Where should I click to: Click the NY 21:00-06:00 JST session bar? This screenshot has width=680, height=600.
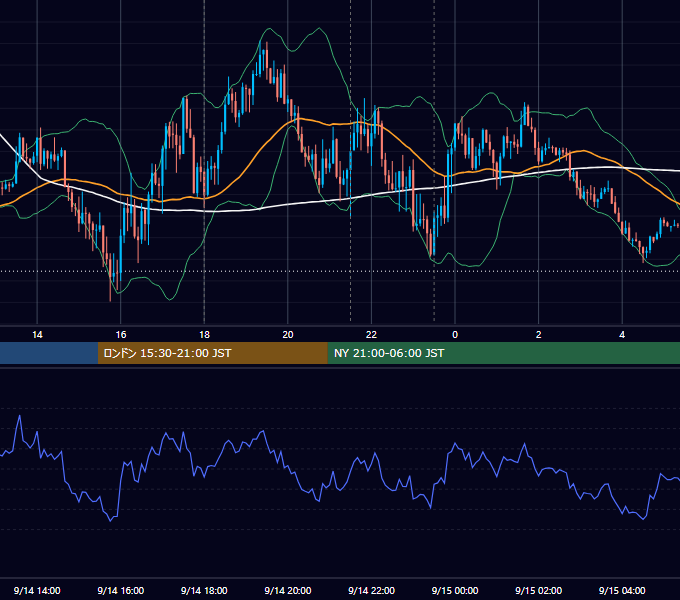[503, 353]
